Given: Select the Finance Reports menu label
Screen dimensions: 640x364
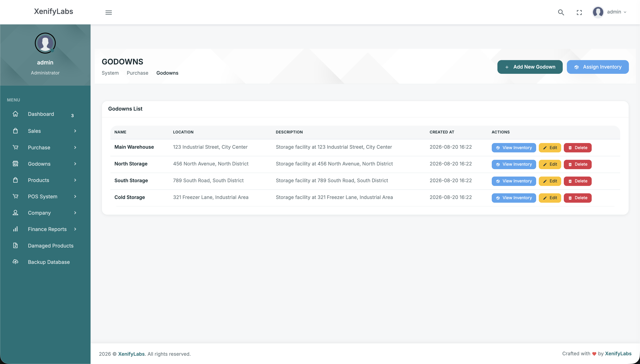Looking at the screenshot, I should pyautogui.click(x=47, y=229).
